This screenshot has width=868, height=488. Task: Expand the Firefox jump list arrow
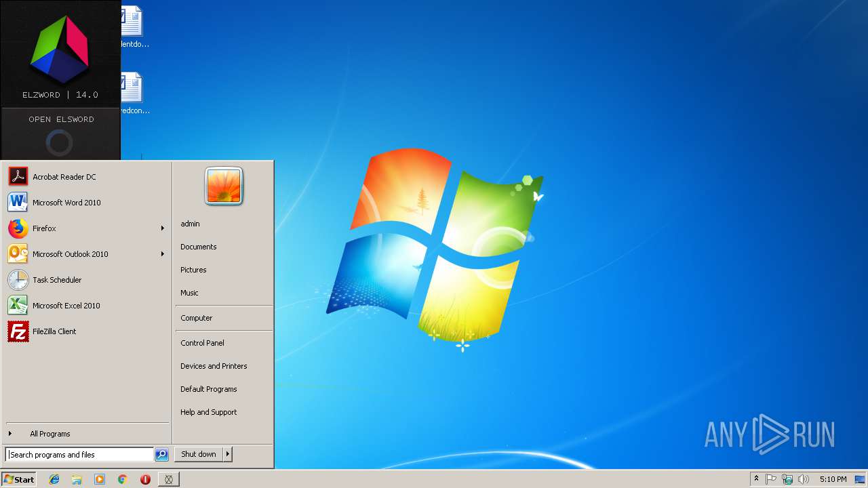pyautogui.click(x=163, y=228)
